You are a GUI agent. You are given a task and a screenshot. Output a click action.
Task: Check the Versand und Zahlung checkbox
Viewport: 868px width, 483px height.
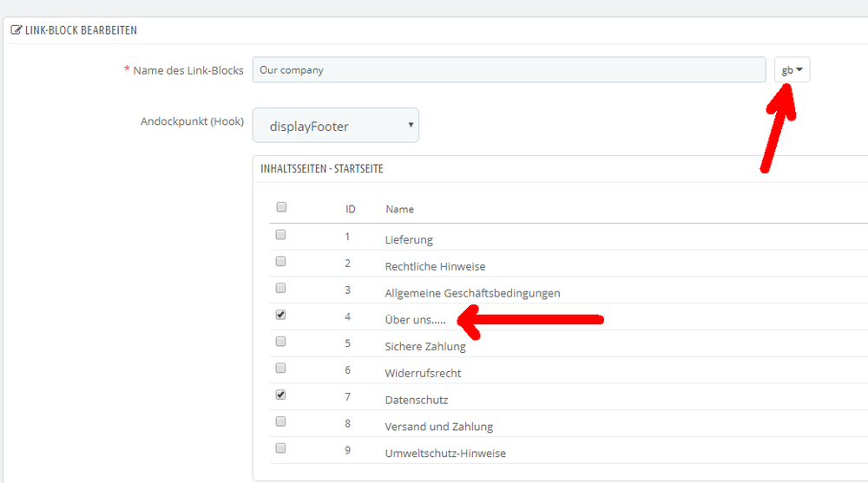tap(280, 421)
